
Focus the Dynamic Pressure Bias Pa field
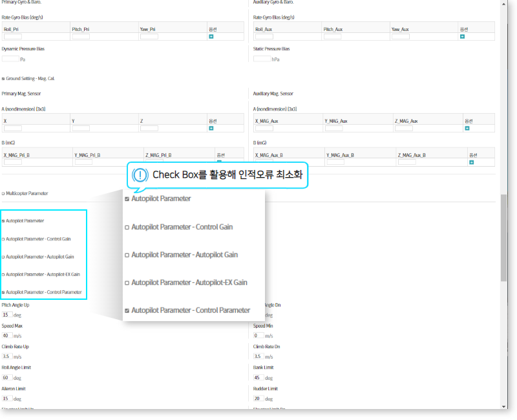(x=10, y=59)
